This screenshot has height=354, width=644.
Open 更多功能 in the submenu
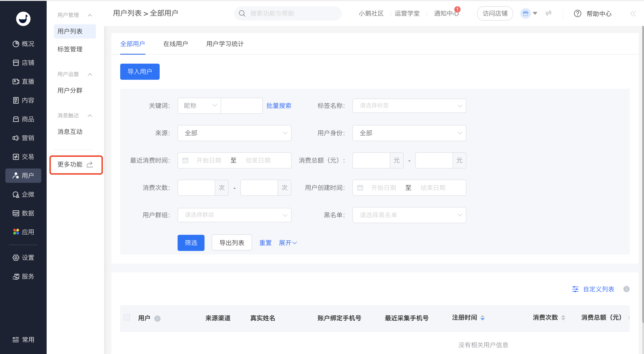76,165
